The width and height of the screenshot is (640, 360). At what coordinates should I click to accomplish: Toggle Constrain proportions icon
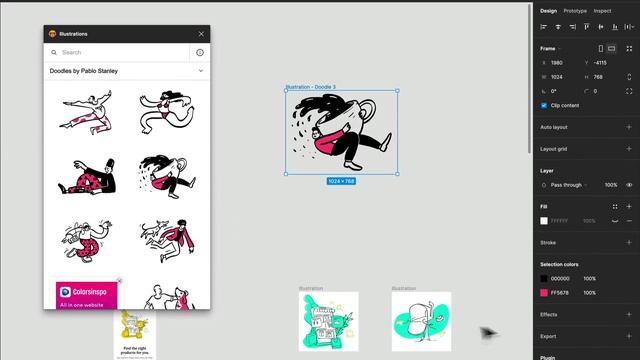click(x=629, y=77)
